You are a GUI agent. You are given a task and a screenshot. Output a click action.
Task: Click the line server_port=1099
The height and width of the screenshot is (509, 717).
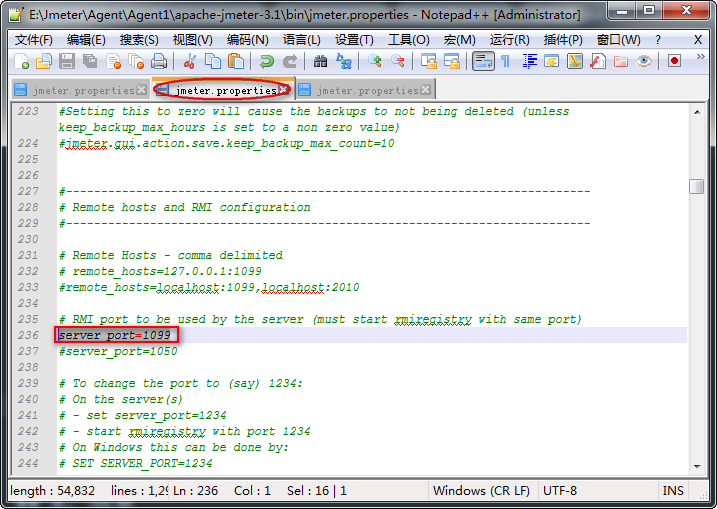[114, 335]
